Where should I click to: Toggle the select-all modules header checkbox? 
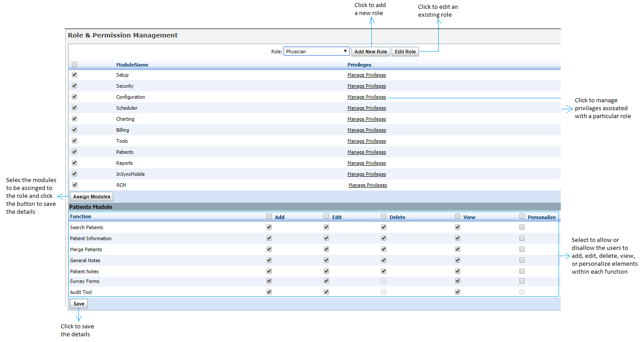click(x=74, y=64)
